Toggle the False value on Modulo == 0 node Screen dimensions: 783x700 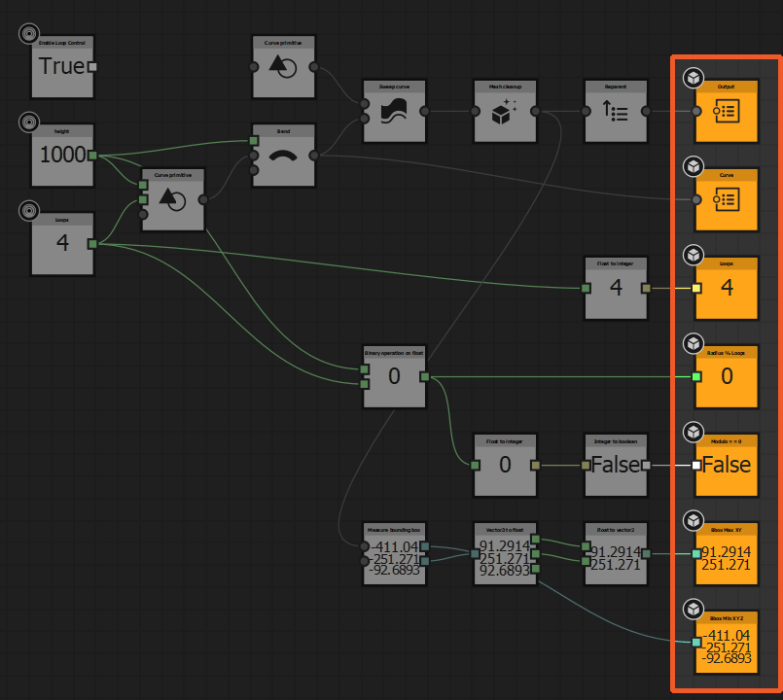[726, 466]
